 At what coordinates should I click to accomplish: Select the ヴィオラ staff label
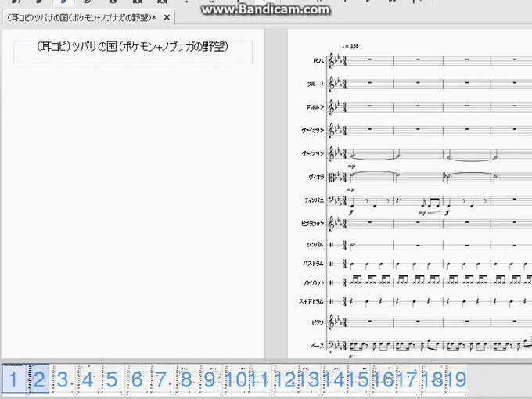point(316,177)
